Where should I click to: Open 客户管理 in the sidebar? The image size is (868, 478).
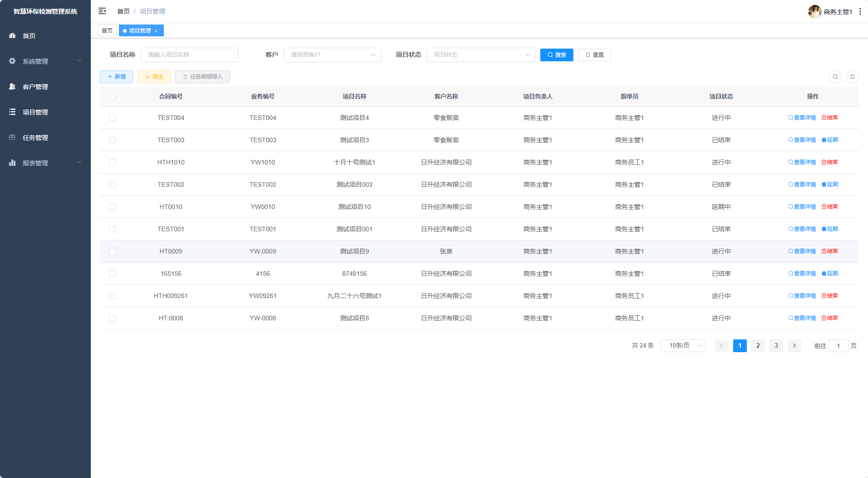click(x=35, y=87)
